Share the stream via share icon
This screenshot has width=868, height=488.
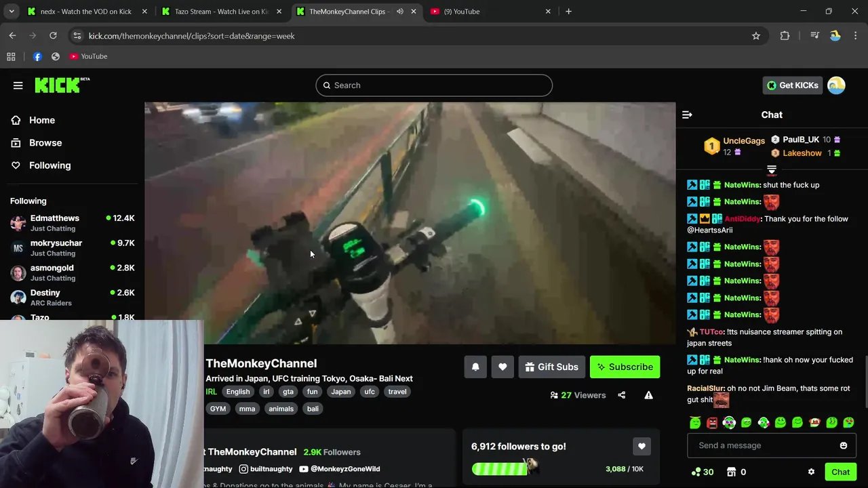(x=621, y=395)
